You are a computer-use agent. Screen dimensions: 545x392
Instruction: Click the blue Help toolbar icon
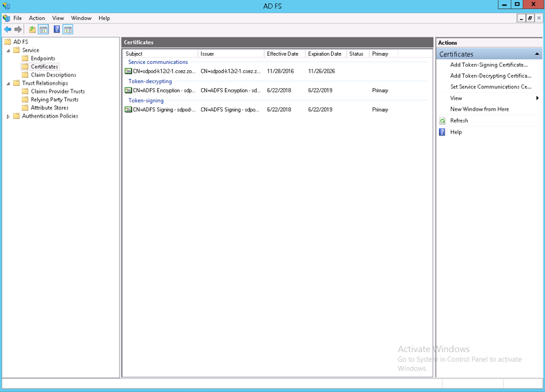pos(56,30)
